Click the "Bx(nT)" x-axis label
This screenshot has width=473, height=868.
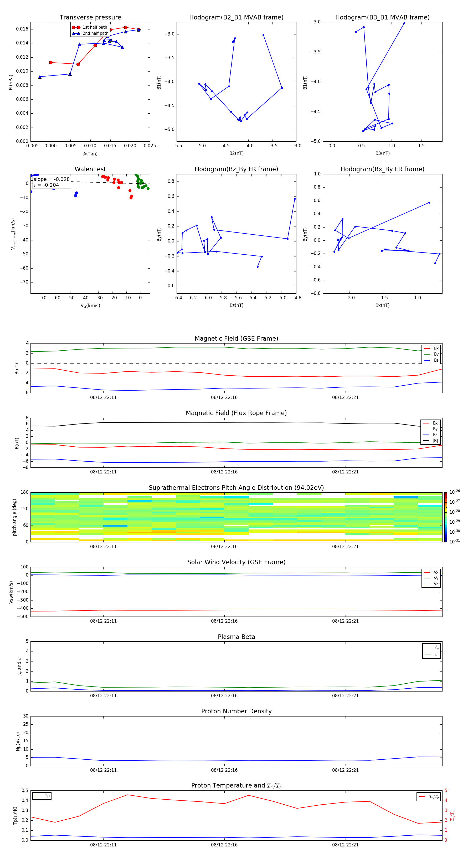click(x=382, y=305)
